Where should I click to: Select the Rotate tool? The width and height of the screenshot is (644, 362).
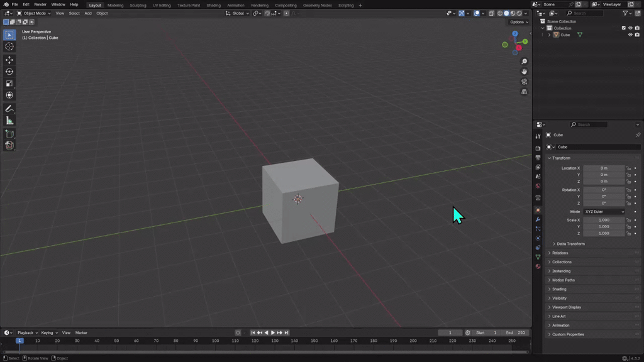point(9,72)
